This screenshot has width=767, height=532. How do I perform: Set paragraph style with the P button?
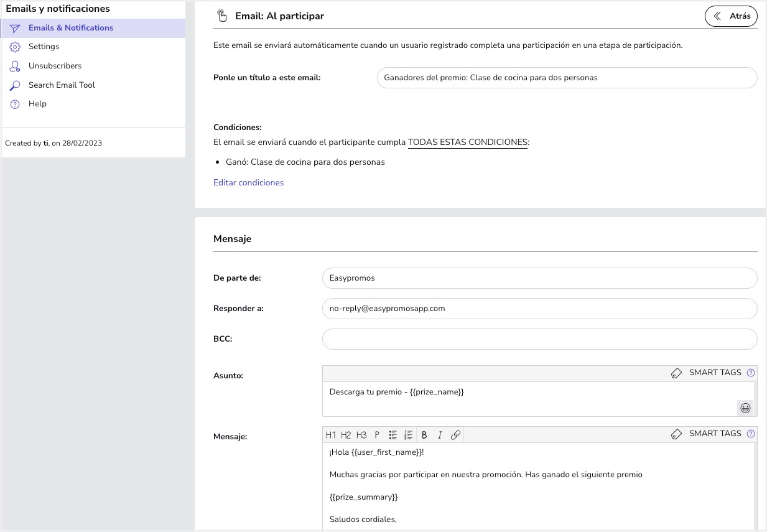(377, 435)
